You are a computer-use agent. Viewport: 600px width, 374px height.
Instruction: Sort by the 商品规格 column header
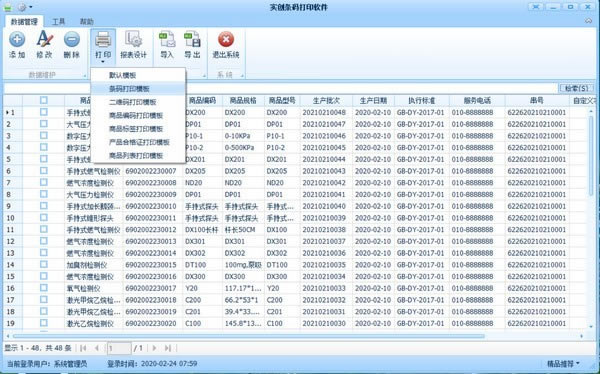pos(243,101)
